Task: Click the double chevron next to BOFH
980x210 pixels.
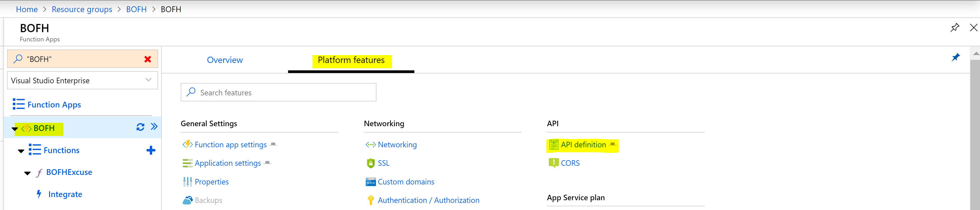Action: 154,126
